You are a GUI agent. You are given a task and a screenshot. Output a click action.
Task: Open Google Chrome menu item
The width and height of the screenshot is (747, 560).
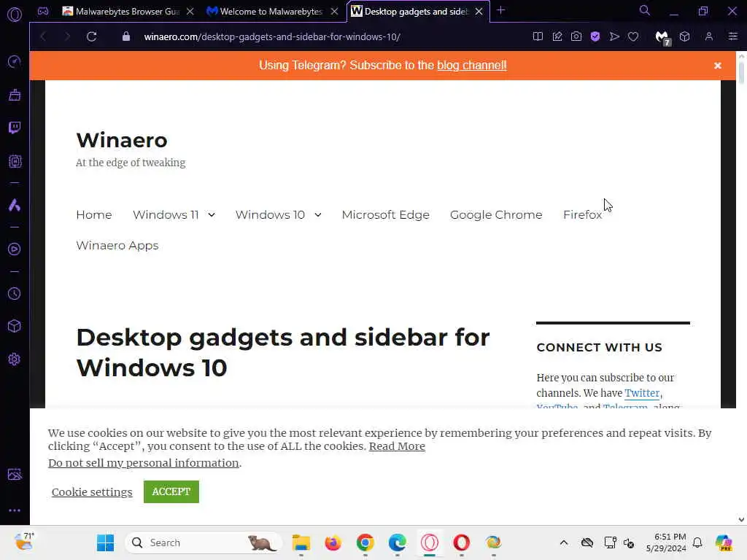click(x=496, y=215)
